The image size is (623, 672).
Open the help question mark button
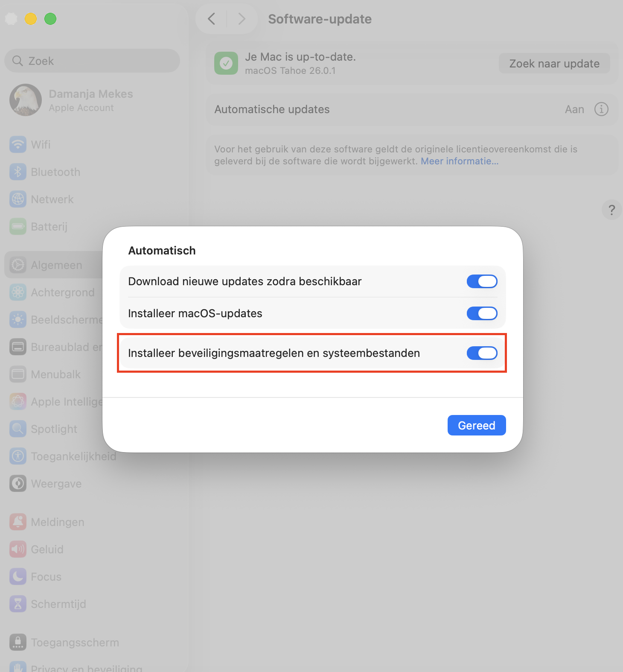(611, 210)
